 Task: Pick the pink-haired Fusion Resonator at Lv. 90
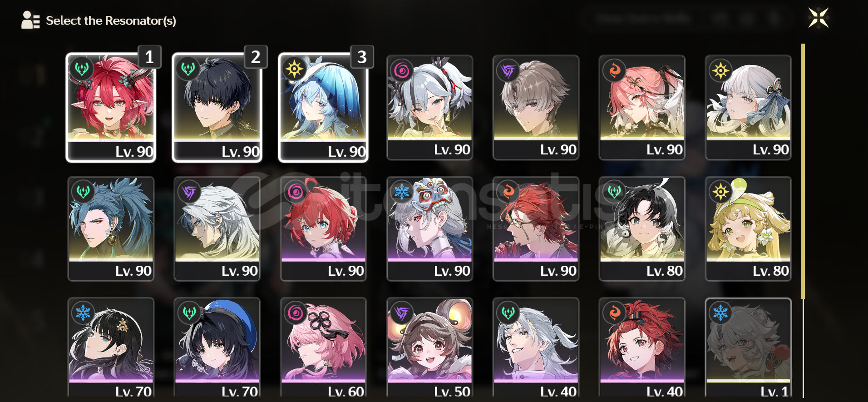[642, 108]
